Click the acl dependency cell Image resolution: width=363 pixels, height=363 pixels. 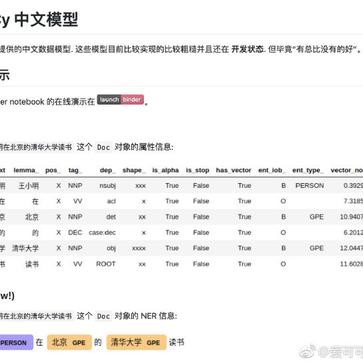pos(111,201)
